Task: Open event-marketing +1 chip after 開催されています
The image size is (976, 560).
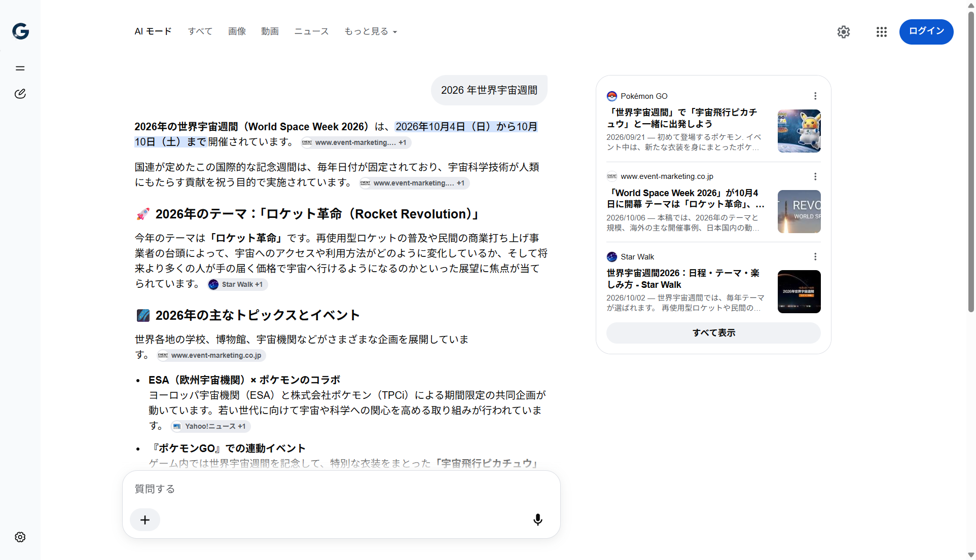Action: (x=355, y=142)
